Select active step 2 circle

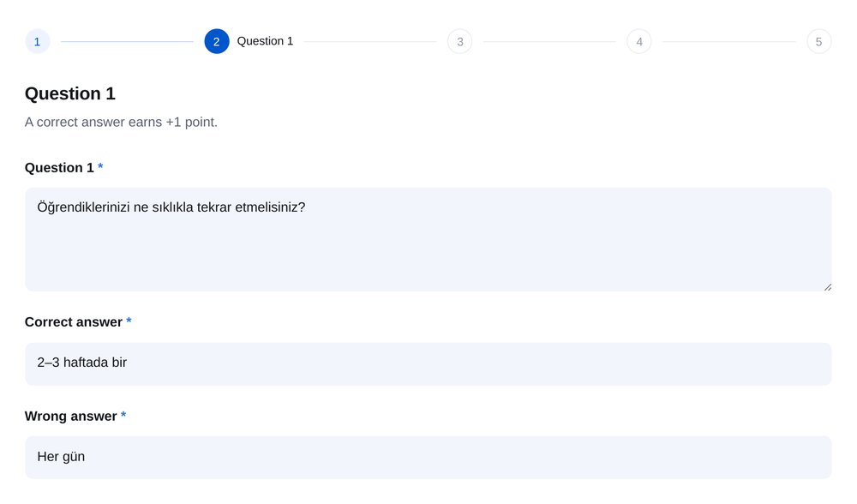pyautogui.click(x=217, y=41)
